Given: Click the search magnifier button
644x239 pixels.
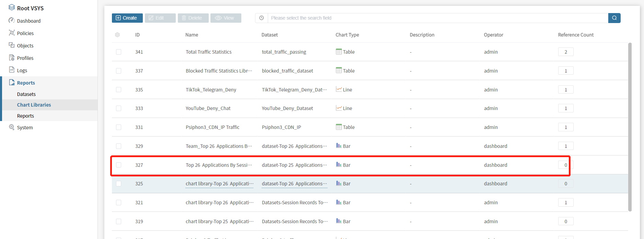Looking at the screenshot, I should (x=614, y=18).
